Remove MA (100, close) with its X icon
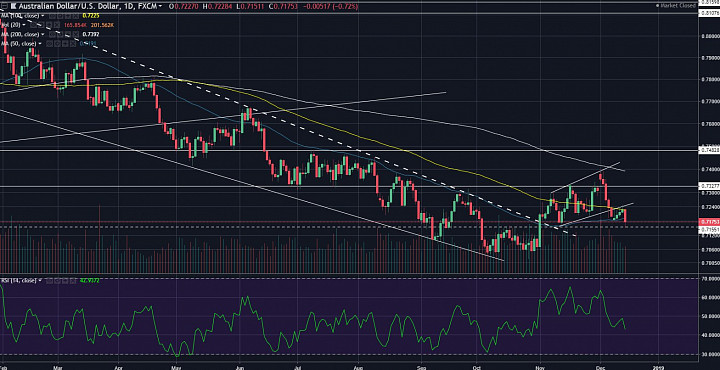Screen dimensions: 720x370 [76, 16]
